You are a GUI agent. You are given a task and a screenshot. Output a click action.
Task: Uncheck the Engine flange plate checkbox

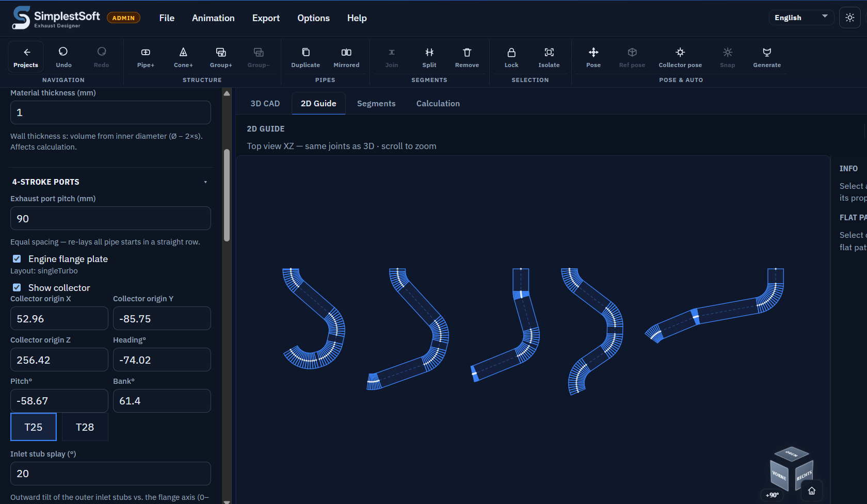coord(17,259)
